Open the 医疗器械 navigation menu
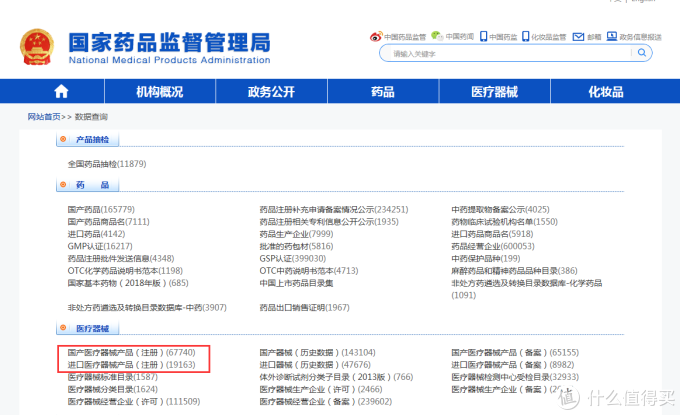 [x=494, y=91]
